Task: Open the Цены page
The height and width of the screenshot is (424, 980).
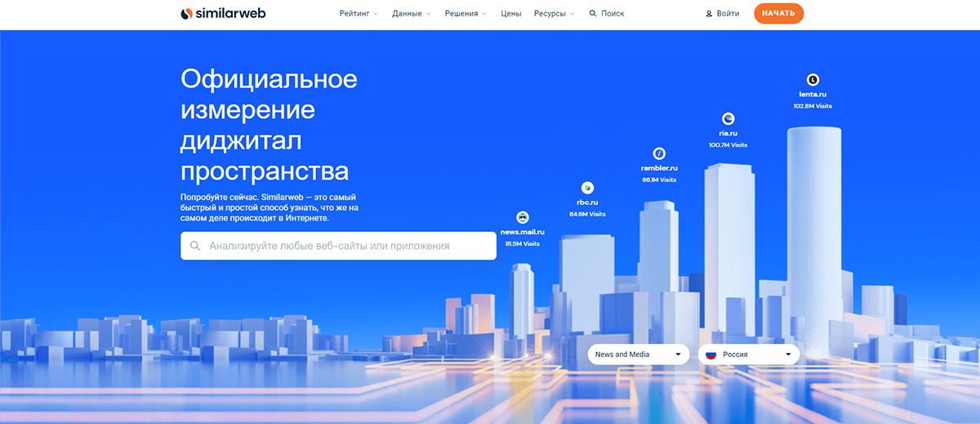Action: 511,14
